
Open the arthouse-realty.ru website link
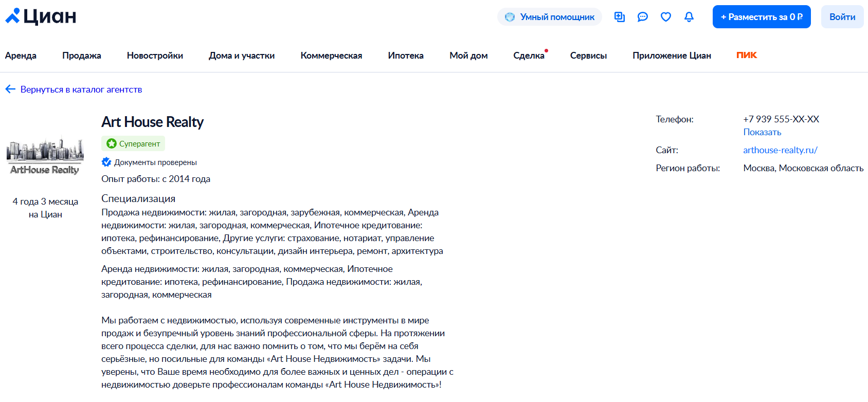pos(780,150)
